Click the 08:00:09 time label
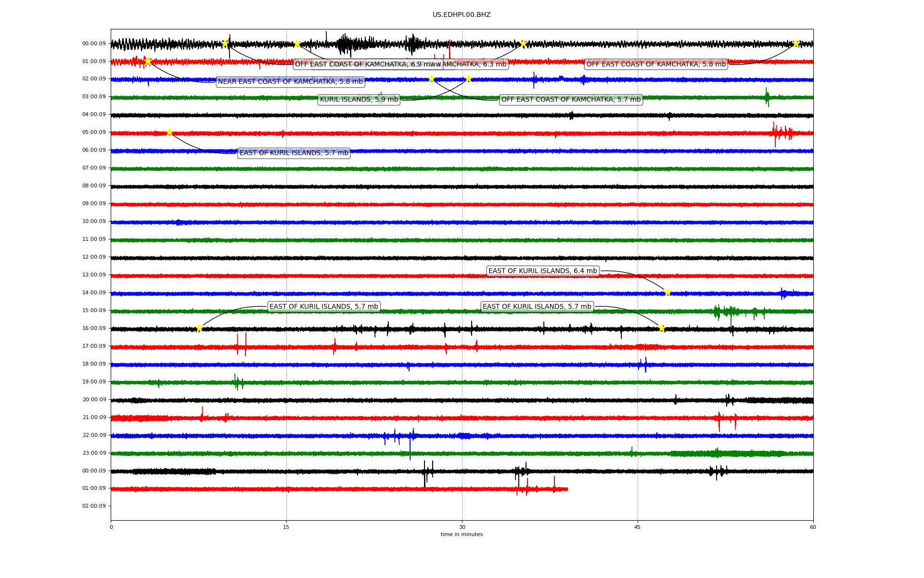Image resolution: width=924 pixels, height=578 pixels. [94, 186]
